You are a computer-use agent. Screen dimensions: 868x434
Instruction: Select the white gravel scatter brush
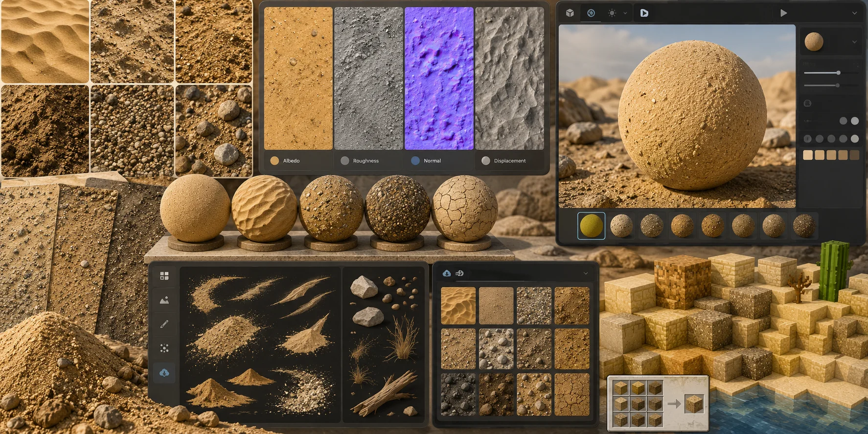pos(306,391)
